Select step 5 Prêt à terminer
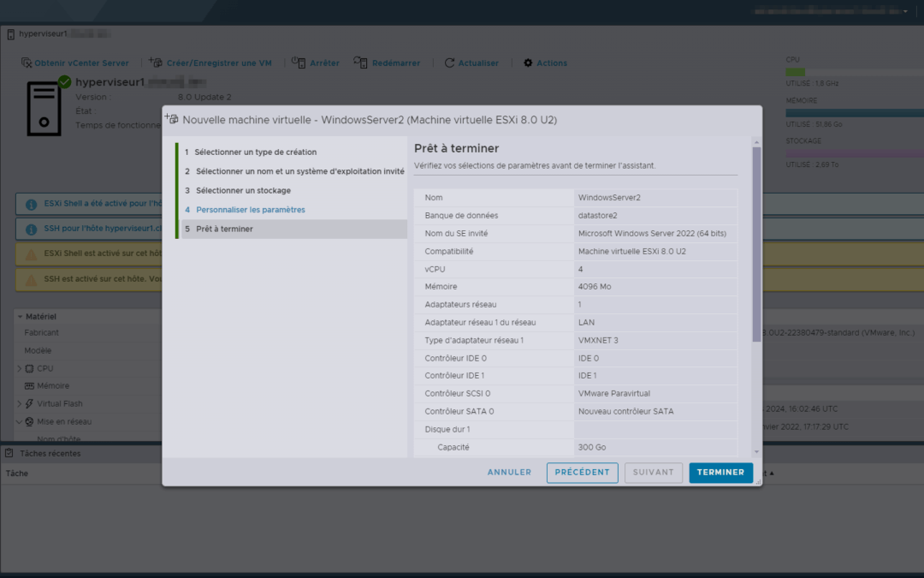The width and height of the screenshot is (924, 578). [293, 229]
